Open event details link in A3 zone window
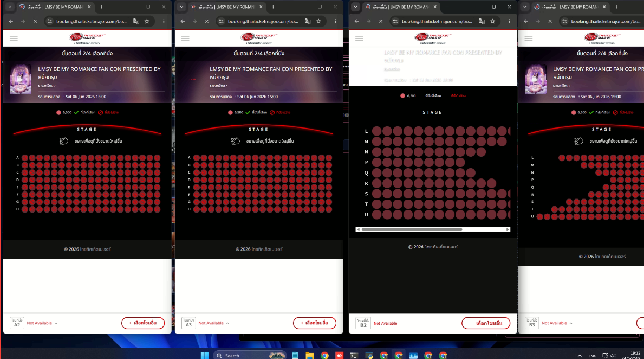Screen dimensions: 644x359 pos(218,86)
